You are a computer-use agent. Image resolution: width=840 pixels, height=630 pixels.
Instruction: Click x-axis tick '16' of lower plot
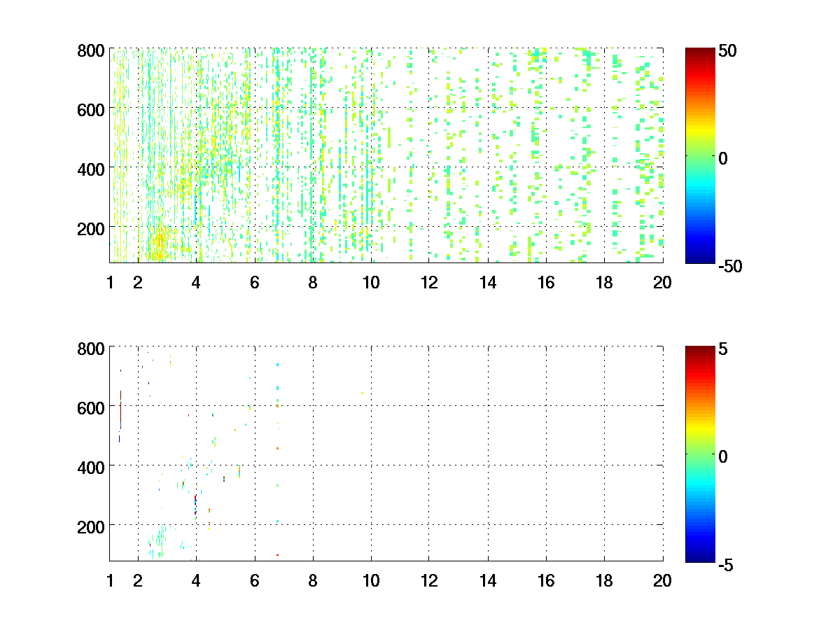[546, 580]
